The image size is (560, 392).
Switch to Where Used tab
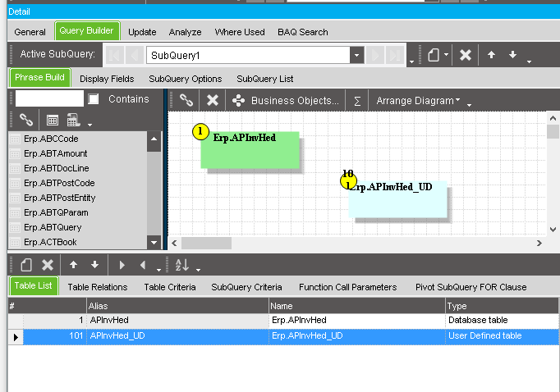240,32
